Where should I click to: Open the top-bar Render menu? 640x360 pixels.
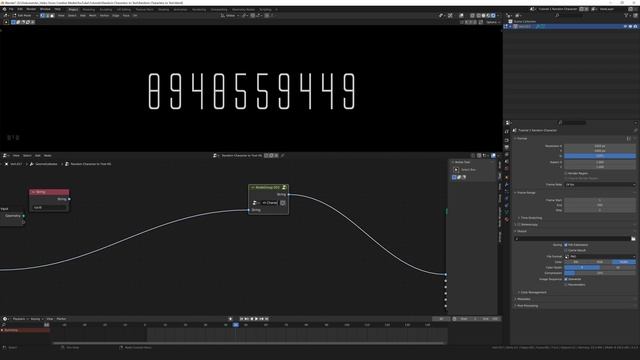[31, 9]
